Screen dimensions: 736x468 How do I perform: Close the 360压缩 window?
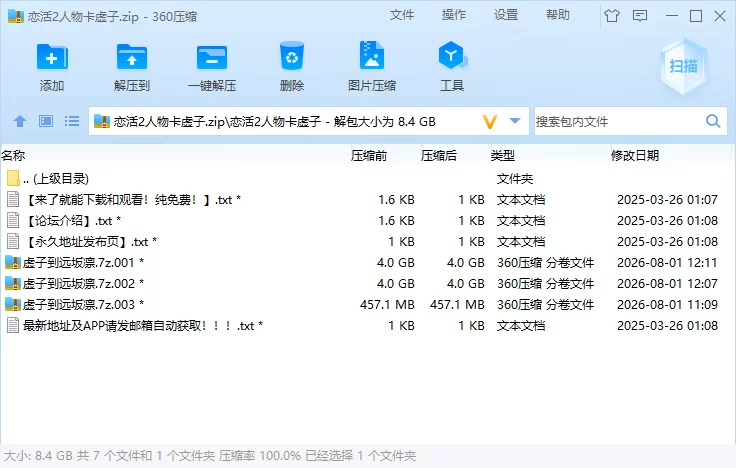pos(720,16)
